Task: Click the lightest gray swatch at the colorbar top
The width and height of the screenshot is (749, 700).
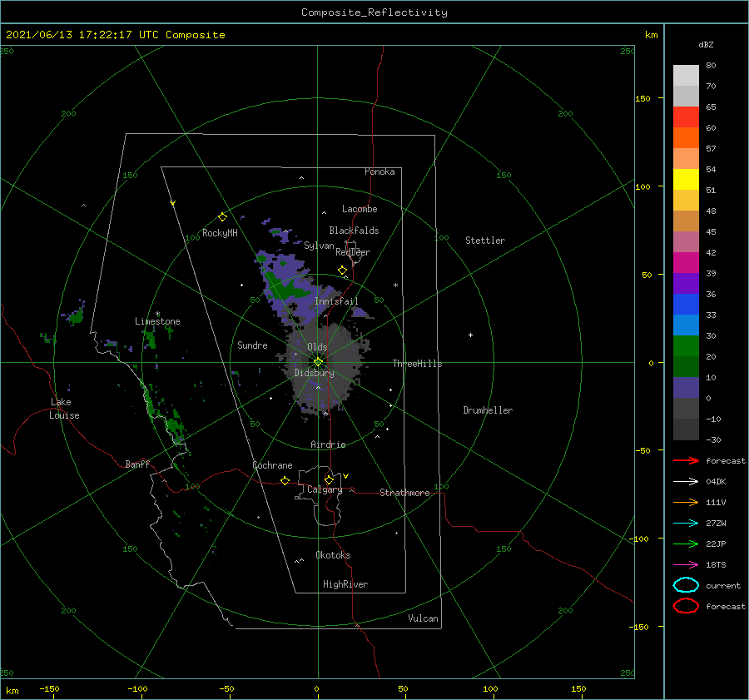Action: [x=686, y=76]
